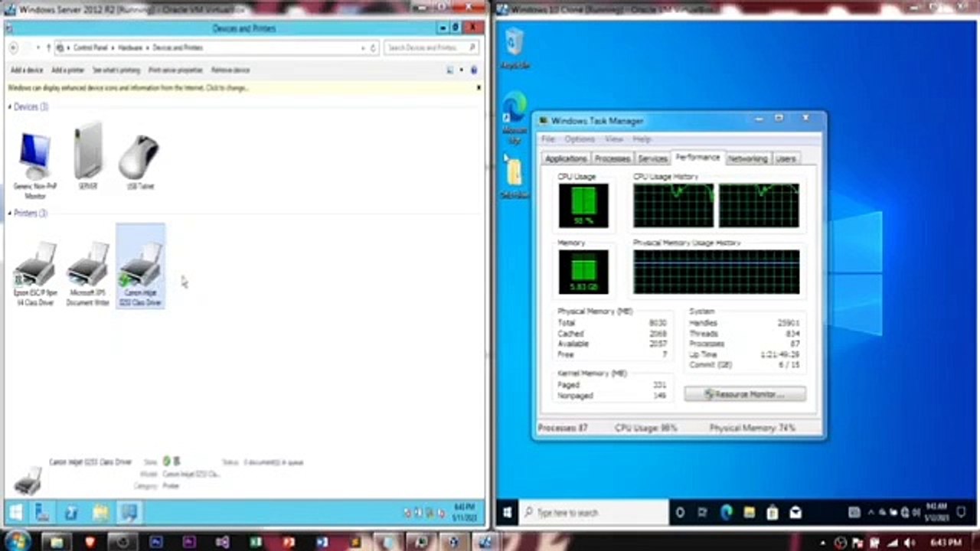Open Windows 10 Start button

tap(507, 512)
